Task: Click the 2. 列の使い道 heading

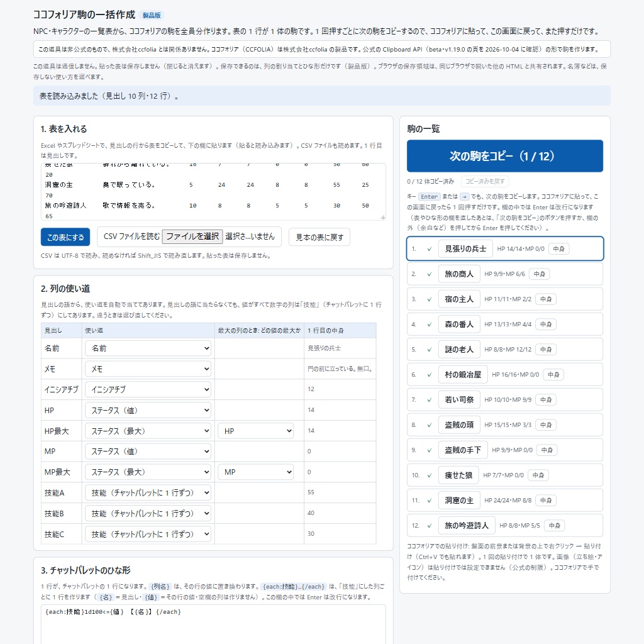Action: 65,288
